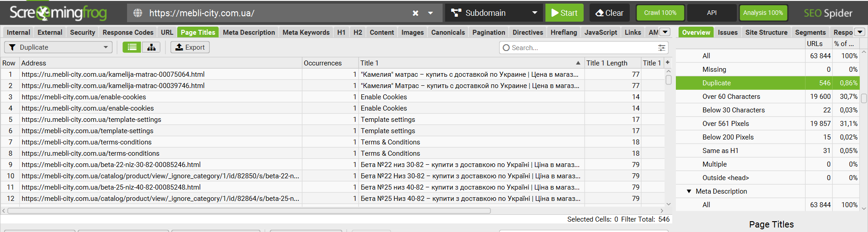Expand the URL history dropdown arrow

[x=431, y=13]
